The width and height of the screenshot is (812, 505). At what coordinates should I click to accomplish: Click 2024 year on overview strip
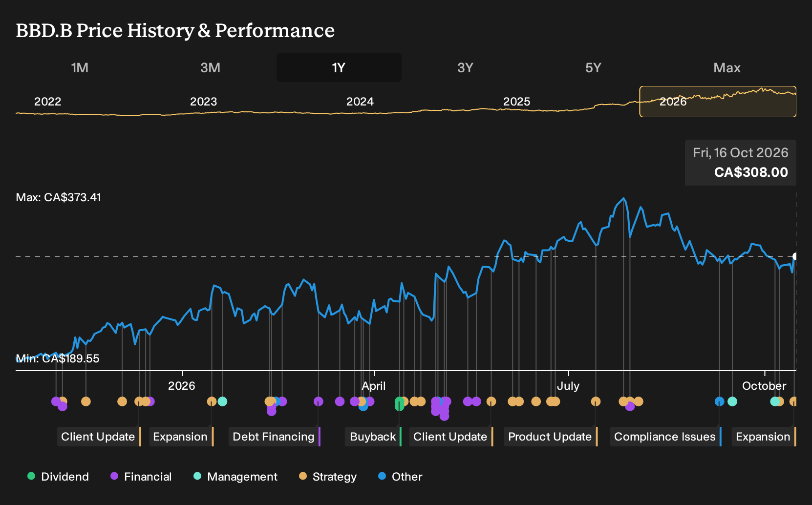360,102
